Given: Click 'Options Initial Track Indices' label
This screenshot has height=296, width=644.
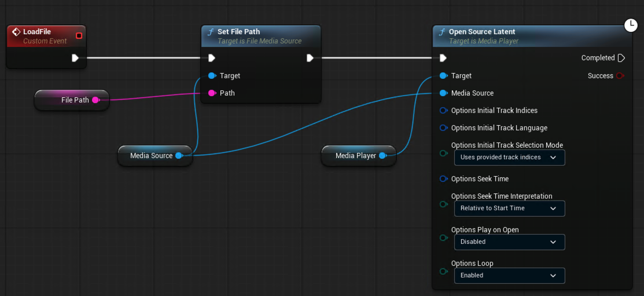Looking at the screenshot, I should pyautogui.click(x=494, y=110).
